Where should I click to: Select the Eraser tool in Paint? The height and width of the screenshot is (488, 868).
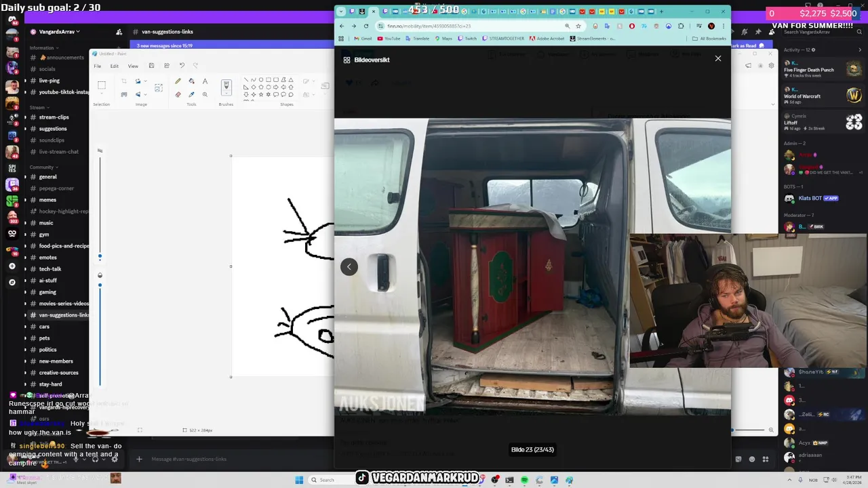pos(178,94)
